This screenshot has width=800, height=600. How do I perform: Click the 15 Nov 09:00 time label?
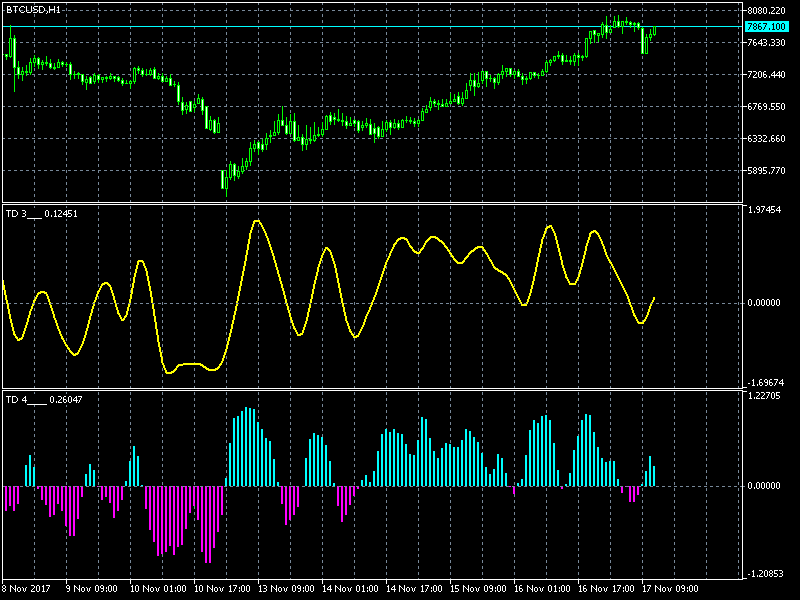click(x=478, y=589)
